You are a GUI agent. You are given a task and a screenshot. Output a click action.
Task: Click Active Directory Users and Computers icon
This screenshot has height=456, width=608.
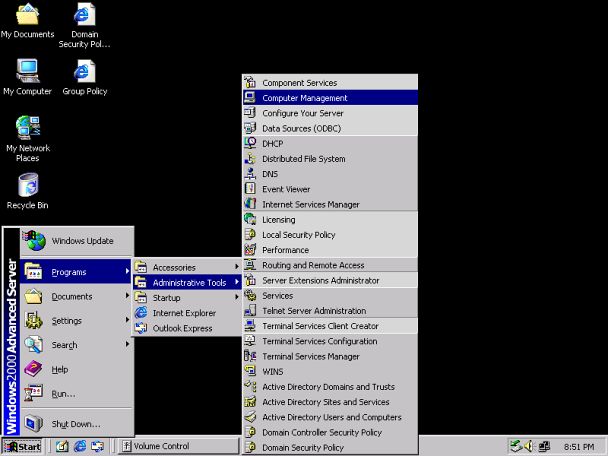[x=250, y=417]
